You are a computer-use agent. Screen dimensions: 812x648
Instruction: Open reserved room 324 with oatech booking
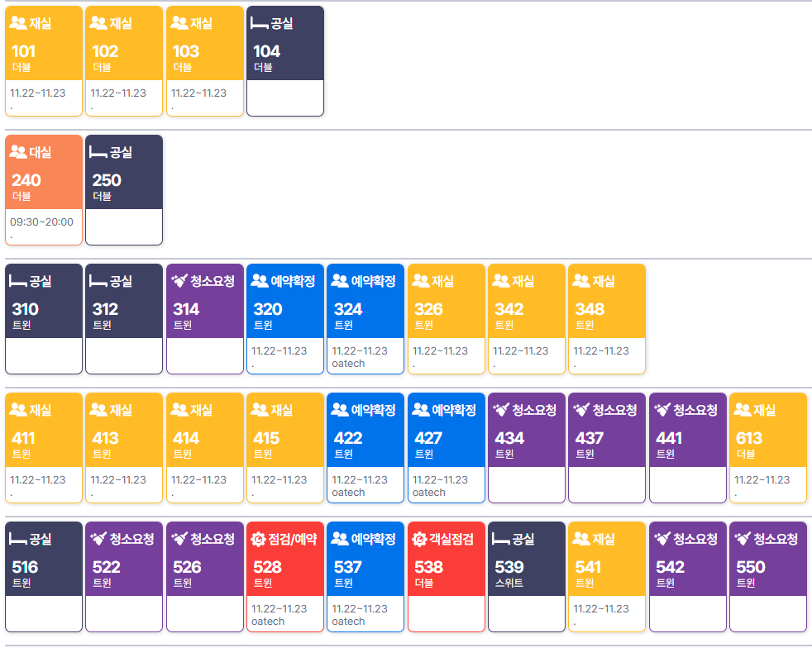(365, 309)
